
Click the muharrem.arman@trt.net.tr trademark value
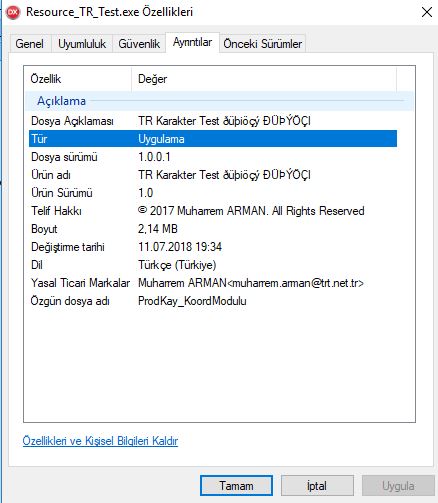click(251, 283)
